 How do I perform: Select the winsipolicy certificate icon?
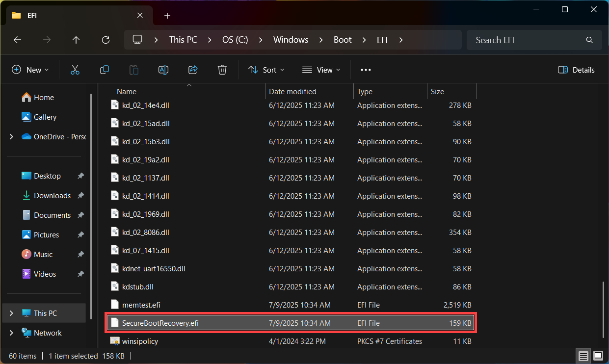coord(115,341)
